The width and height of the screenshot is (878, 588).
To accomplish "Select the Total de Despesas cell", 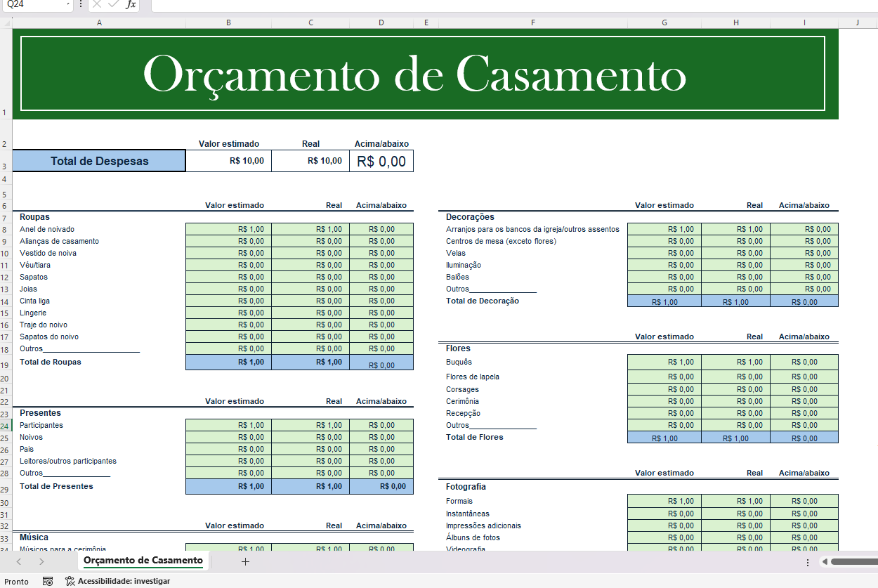I will coord(98,160).
